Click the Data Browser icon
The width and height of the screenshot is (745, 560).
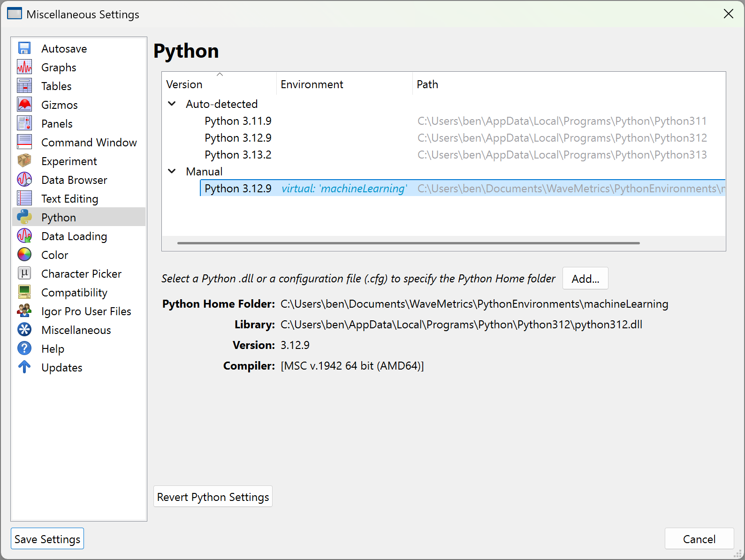point(24,180)
